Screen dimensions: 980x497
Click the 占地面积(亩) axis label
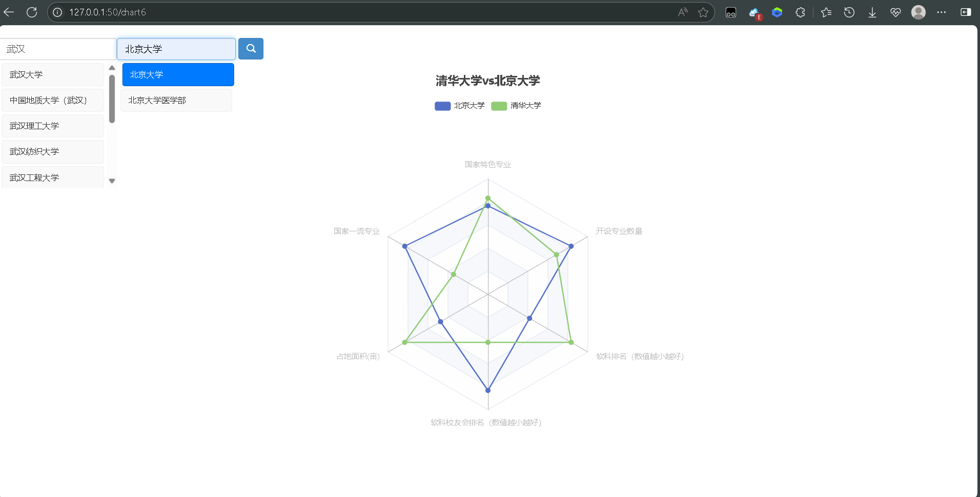[358, 356]
